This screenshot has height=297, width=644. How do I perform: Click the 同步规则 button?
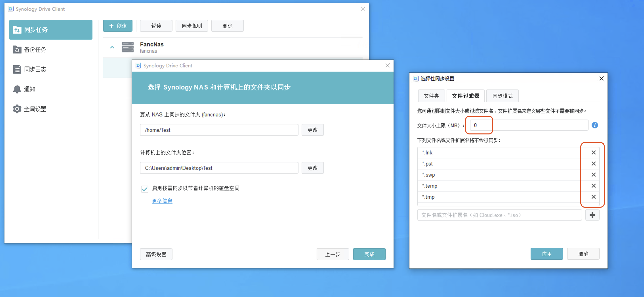point(192,26)
